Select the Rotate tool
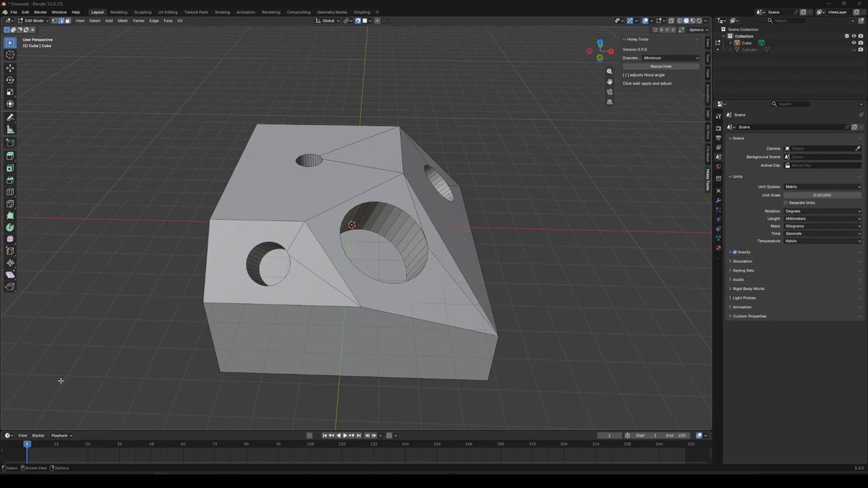Image resolution: width=868 pixels, height=488 pixels. [x=10, y=80]
